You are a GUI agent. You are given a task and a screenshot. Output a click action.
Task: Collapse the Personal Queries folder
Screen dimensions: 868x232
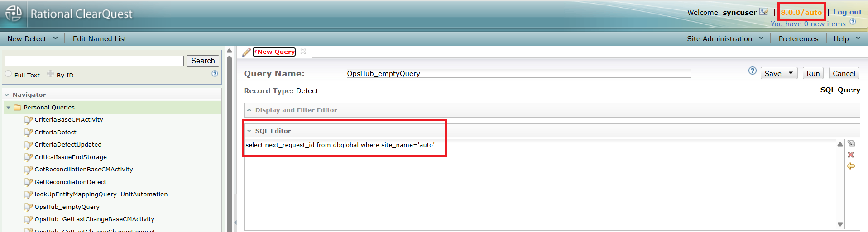coord(8,108)
